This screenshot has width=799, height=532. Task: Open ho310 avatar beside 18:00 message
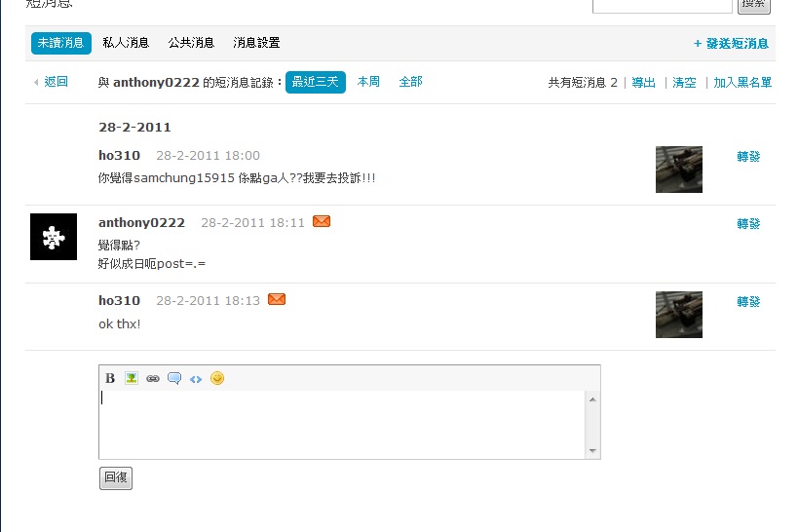coord(679,170)
